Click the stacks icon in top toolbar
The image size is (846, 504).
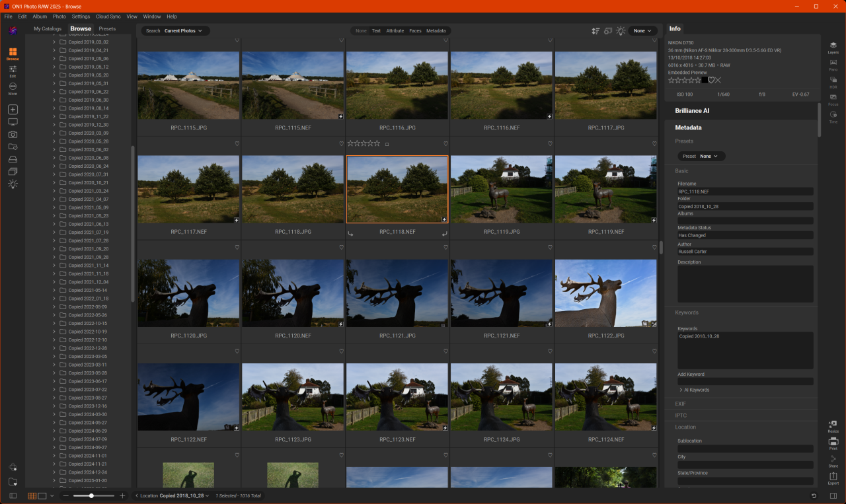[x=608, y=30]
